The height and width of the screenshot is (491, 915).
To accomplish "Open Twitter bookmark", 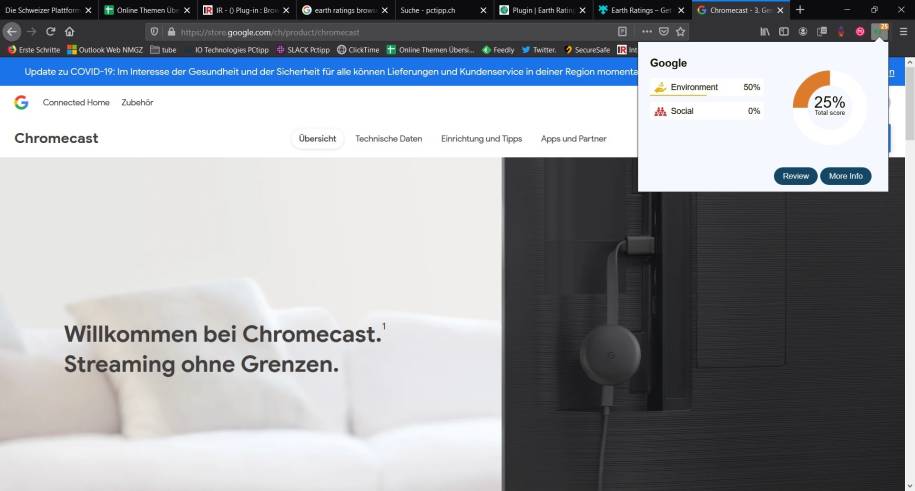I will pos(539,50).
